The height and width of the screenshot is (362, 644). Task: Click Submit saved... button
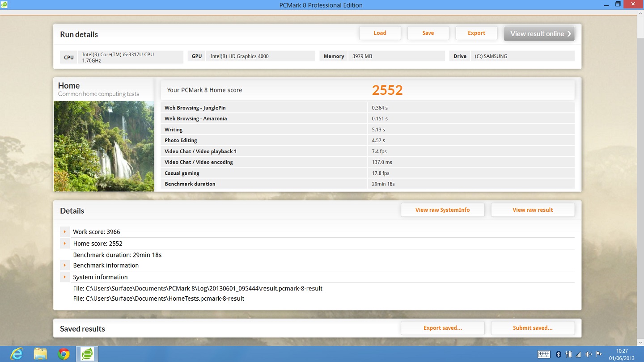click(533, 328)
